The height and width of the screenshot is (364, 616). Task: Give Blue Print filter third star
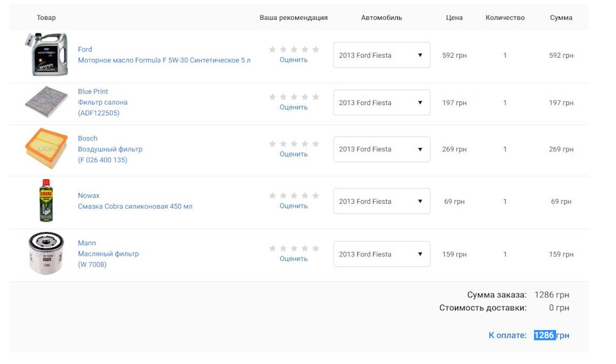point(294,97)
